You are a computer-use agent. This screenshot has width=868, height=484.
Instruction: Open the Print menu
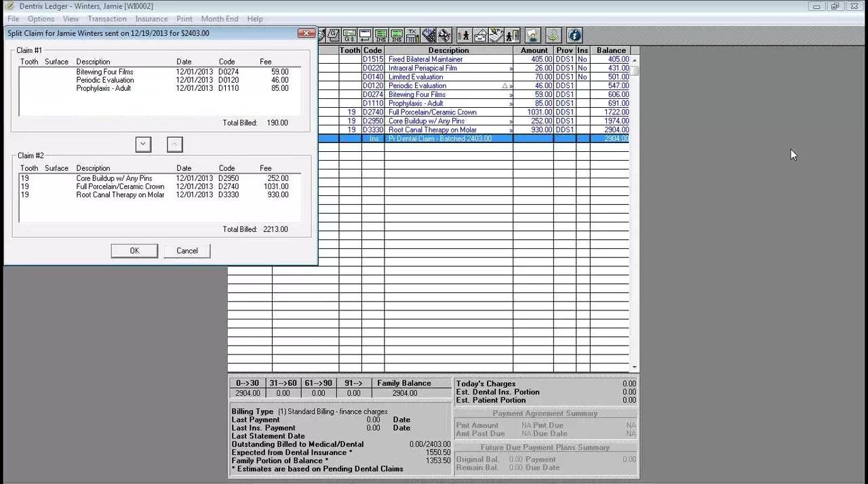click(184, 19)
